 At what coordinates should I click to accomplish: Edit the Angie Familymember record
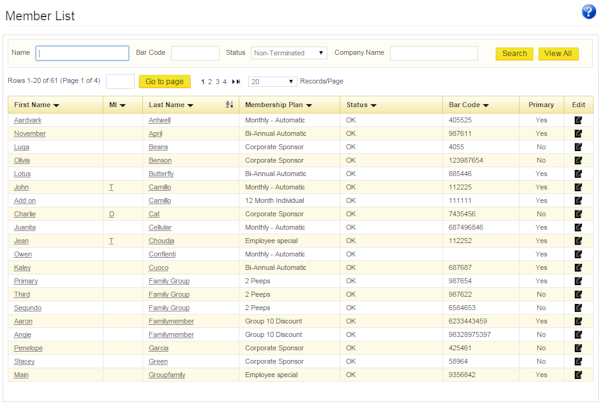578,334
